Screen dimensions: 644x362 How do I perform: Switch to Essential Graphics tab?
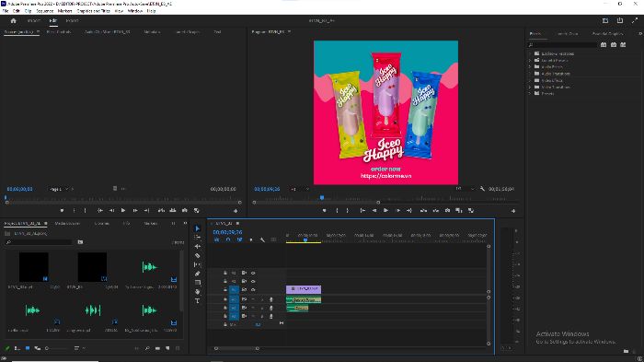607,34
